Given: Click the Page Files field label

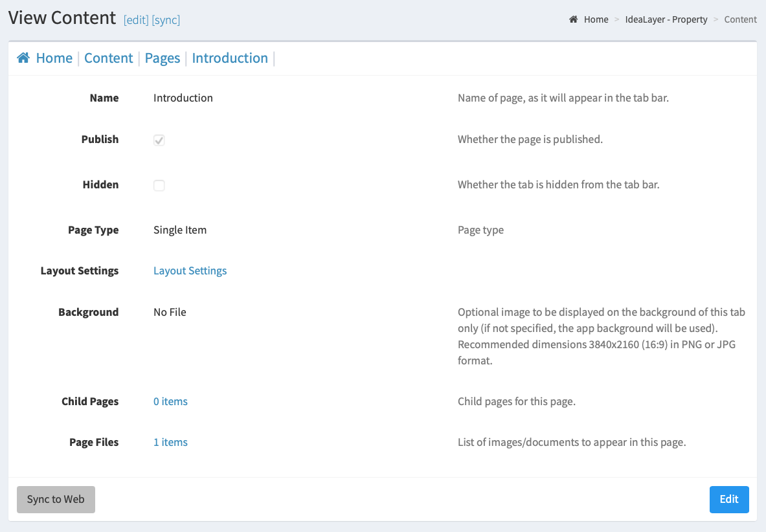Looking at the screenshot, I should tap(95, 442).
